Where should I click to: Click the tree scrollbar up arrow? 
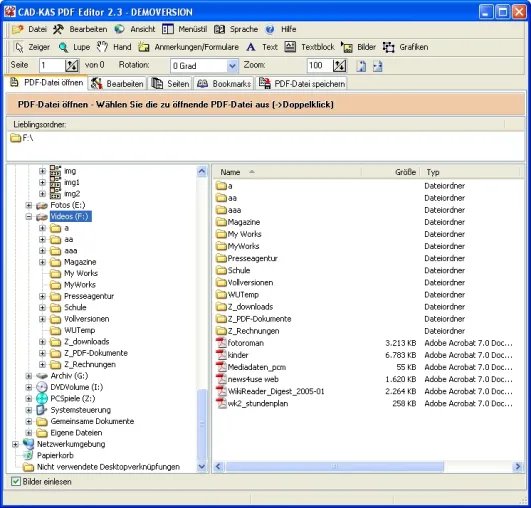(x=202, y=171)
